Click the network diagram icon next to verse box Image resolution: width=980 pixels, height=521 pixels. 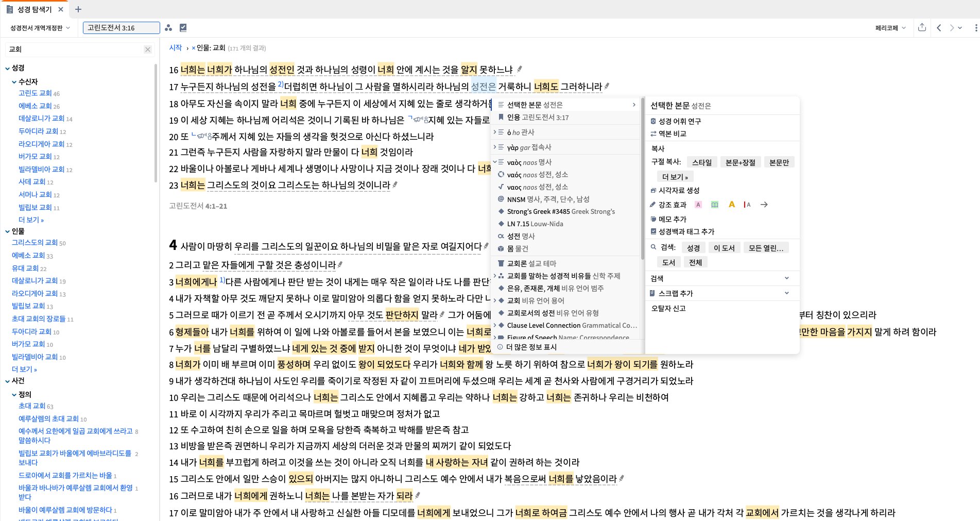[168, 28]
